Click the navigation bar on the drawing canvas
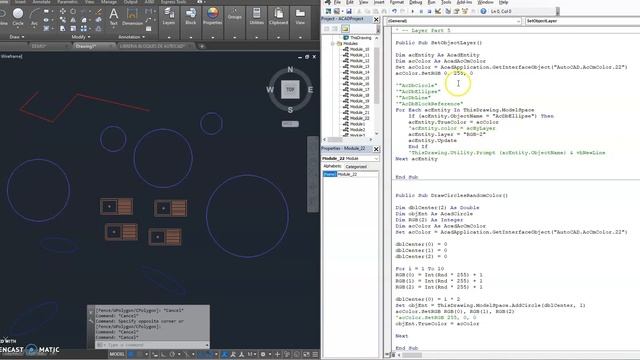The width and height of the screenshot is (640, 360). pyautogui.click(x=313, y=174)
